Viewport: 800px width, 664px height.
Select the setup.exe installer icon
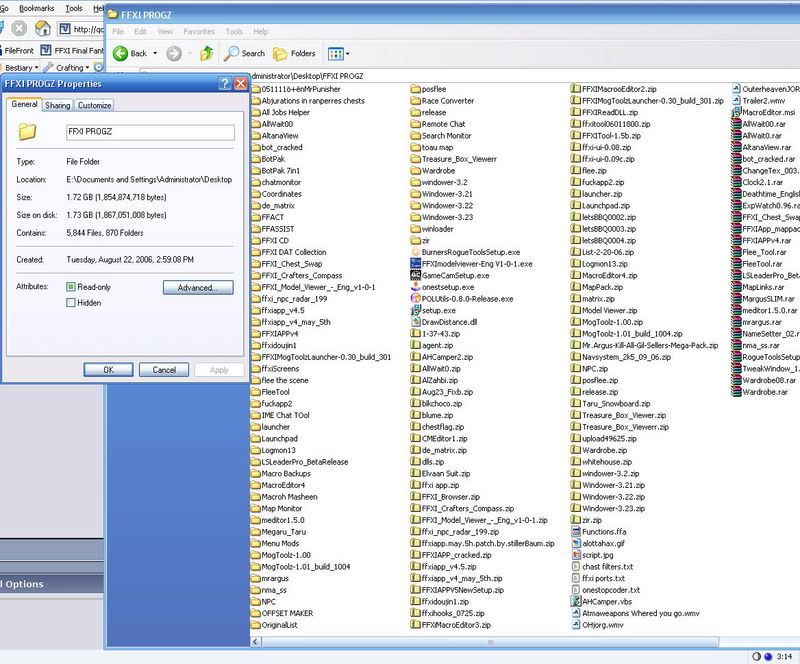pyautogui.click(x=415, y=310)
